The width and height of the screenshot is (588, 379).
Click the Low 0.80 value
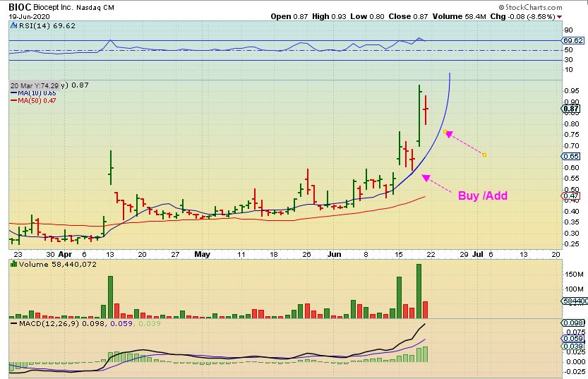(x=368, y=16)
